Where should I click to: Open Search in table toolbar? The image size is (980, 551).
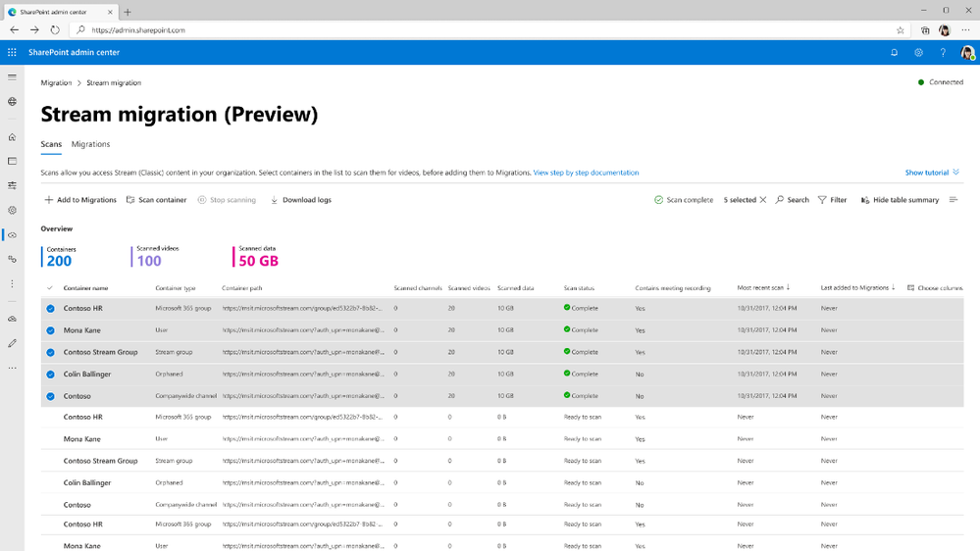pyautogui.click(x=792, y=200)
